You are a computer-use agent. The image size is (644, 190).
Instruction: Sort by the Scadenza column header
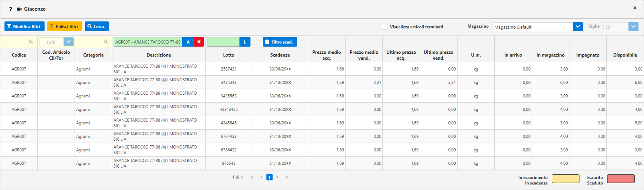(x=280, y=55)
